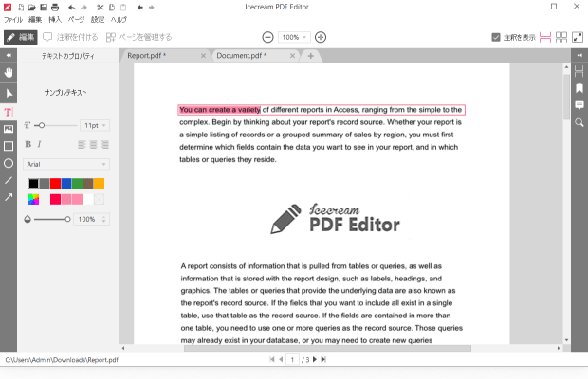
Task: Select the Arrow drawing tool
Action: pyautogui.click(x=9, y=197)
